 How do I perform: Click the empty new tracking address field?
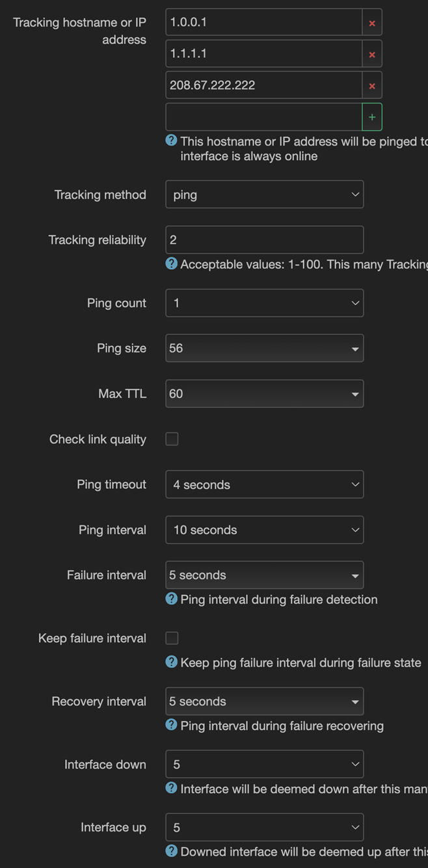coord(263,117)
